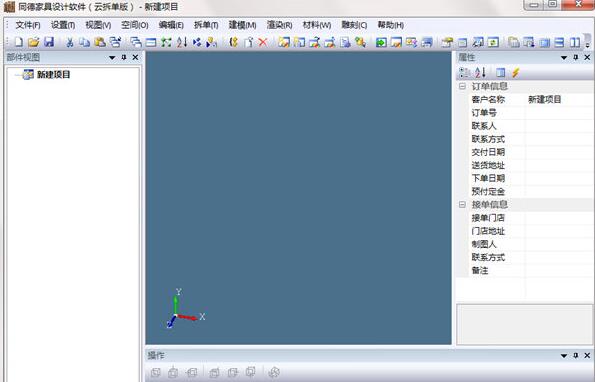Image resolution: width=595 pixels, height=382 pixels.
Task: Open the 材料(W) menu
Action: click(317, 25)
